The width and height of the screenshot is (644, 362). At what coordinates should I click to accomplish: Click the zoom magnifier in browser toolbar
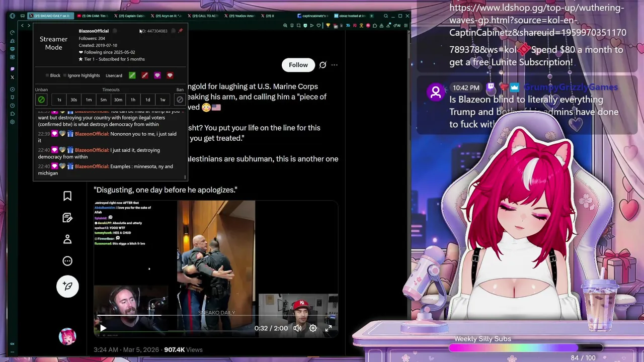pyautogui.click(x=285, y=25)
